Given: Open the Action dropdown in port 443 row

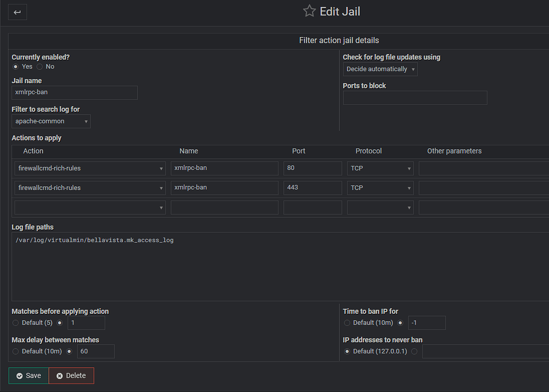Looking at the screenshot, I should (90, 188).
